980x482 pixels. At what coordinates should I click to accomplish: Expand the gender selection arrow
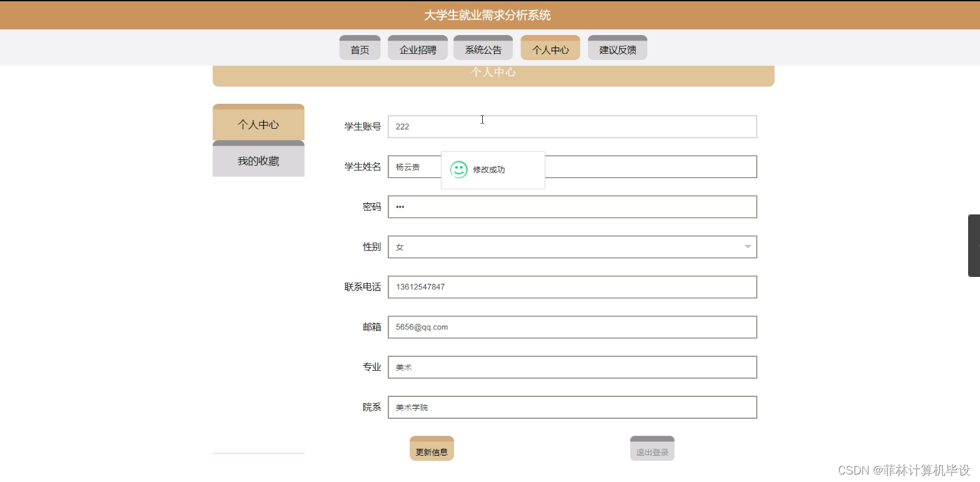[747, 246]
